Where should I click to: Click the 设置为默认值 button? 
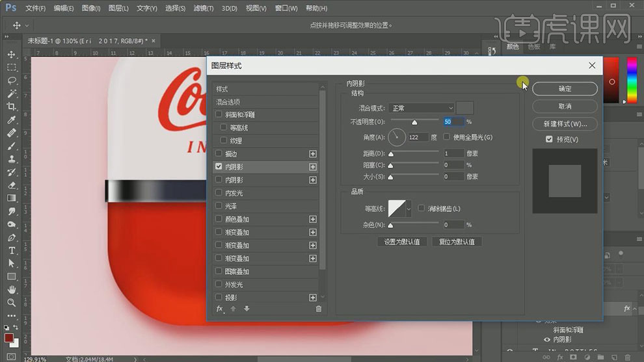pos(401,242)
